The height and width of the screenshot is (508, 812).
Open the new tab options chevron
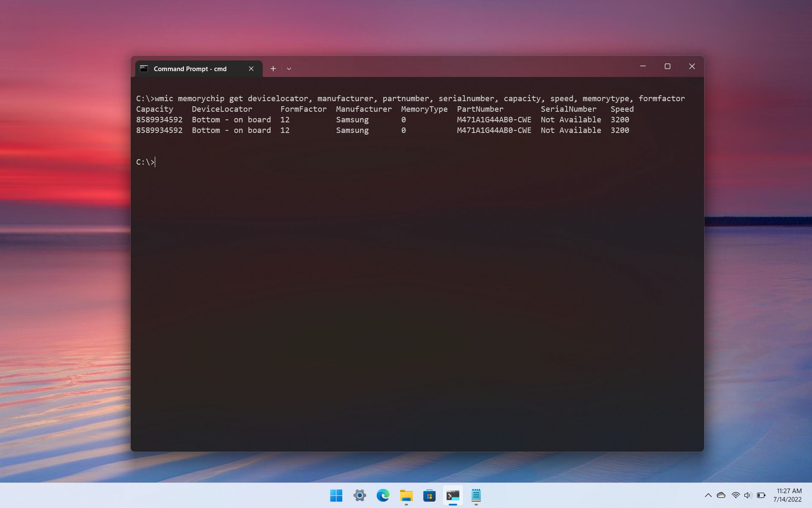coord(289,68)
